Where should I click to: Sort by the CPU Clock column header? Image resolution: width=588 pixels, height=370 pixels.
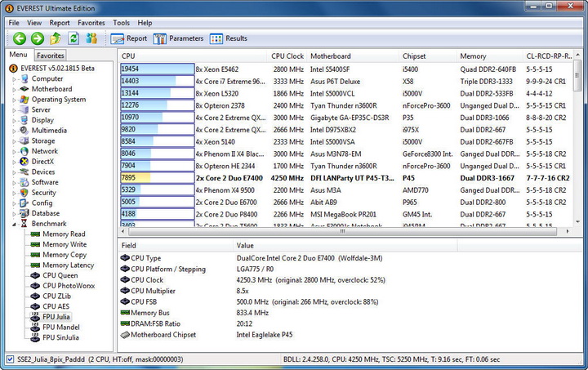point(287,56)
